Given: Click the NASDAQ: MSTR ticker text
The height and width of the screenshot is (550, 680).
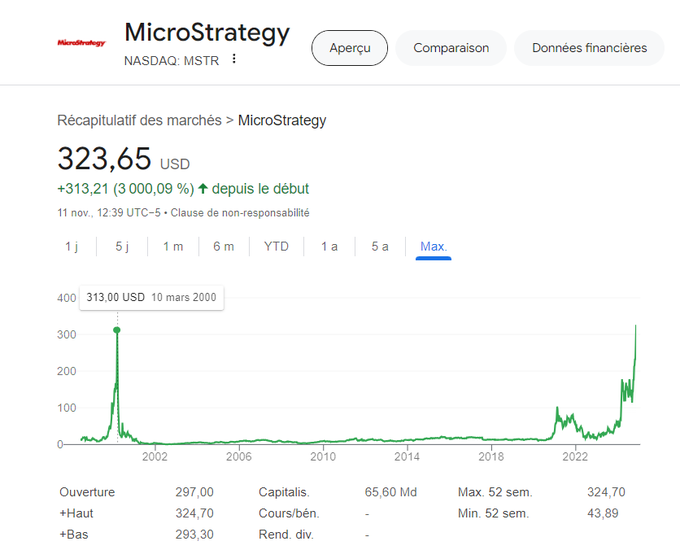Looking at the screenshot, I should (171, 61).
